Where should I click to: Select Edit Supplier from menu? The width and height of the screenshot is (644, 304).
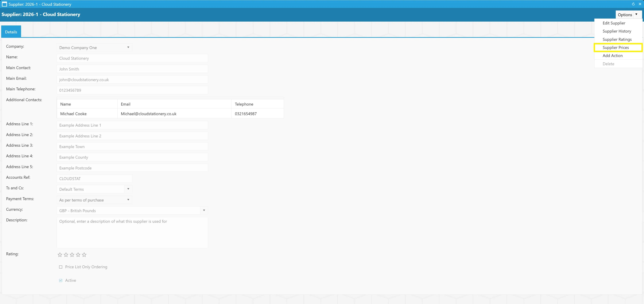[618, 23]
